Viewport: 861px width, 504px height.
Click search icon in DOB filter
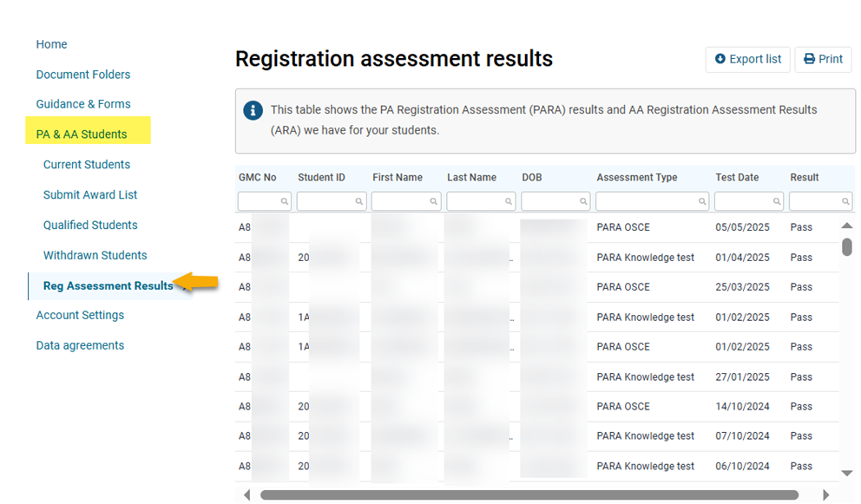pyautogui.click(x=583, y=201)
